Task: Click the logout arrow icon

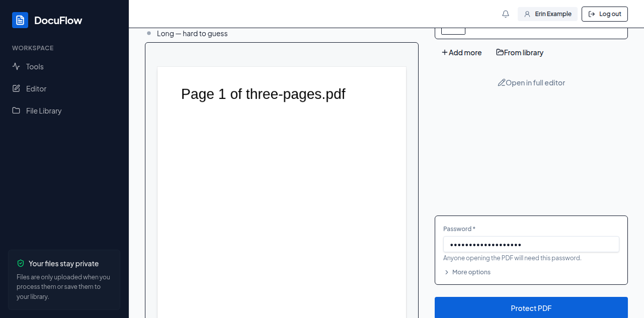Action: (x=592, y=14)
